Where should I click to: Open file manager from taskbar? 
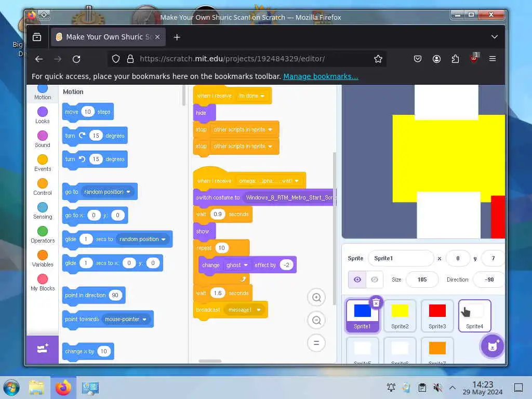(37, 388)
